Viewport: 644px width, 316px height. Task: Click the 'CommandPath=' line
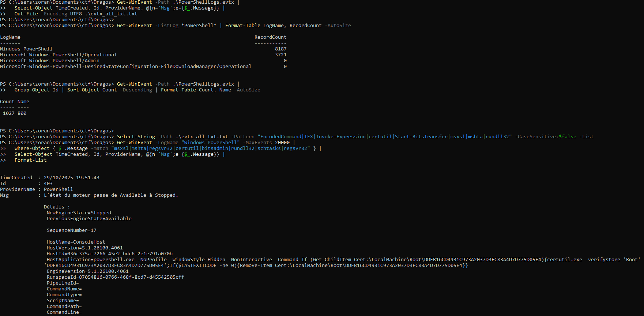(64, 306)
